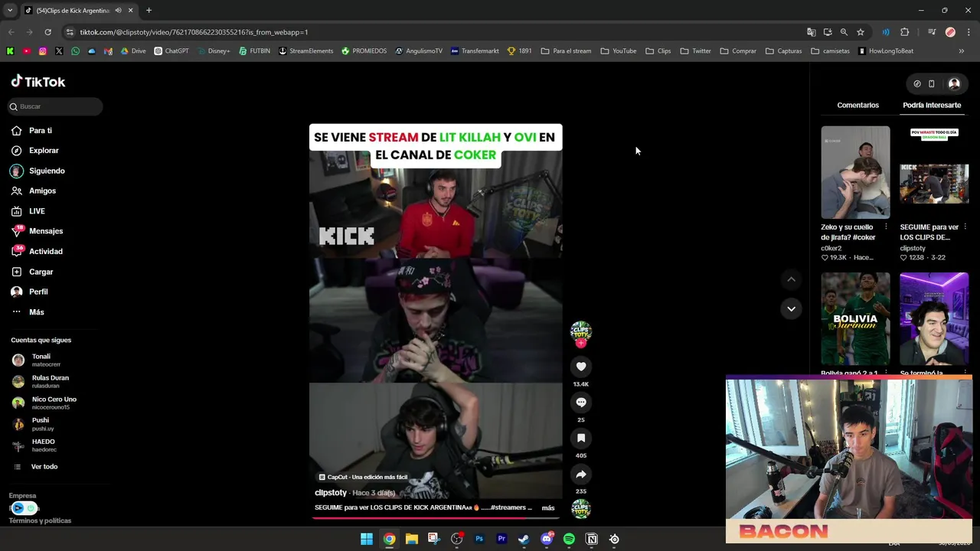The width and height of the screenshot is (980, 551).
Task: Click the get-app phone icon
Action: [x=931, y=83]
